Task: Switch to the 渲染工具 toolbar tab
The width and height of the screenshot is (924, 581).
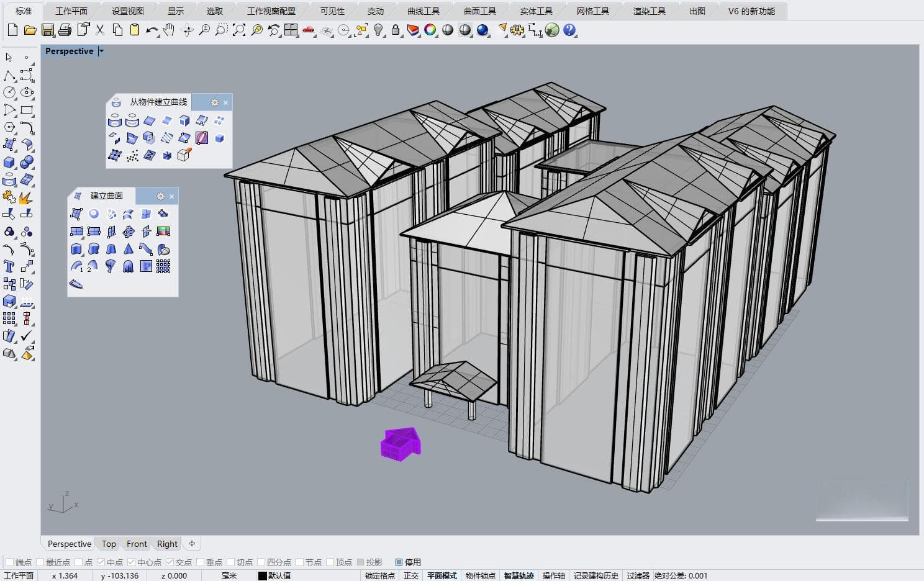Action: 650,11
